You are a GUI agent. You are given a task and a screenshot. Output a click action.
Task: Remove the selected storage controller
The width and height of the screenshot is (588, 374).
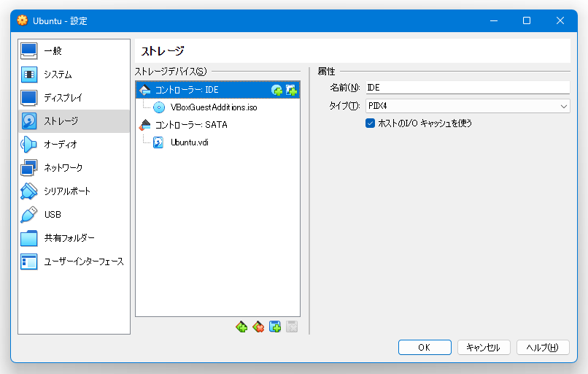click(x=258, y=327)
